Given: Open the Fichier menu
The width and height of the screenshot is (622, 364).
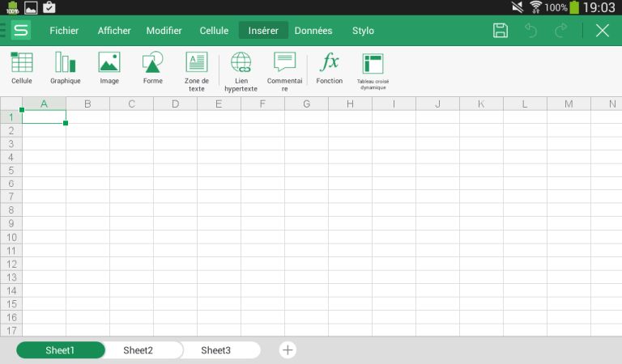Looking at the screenshot, I should pyautogui.click(x=64, y=31).
